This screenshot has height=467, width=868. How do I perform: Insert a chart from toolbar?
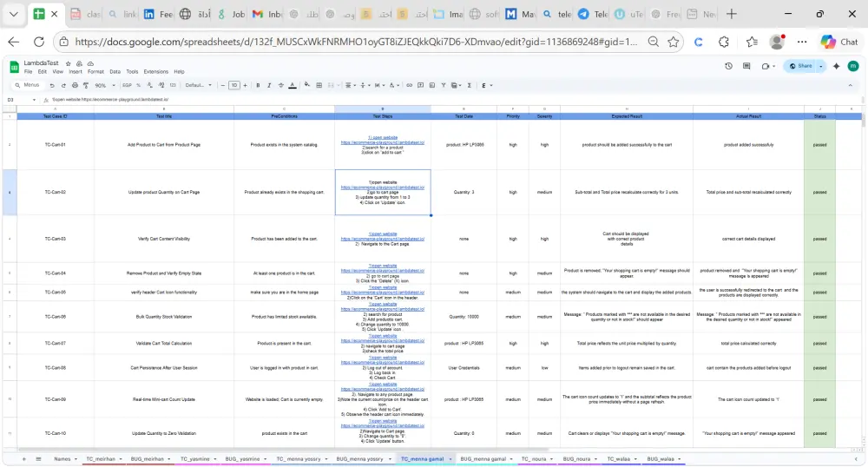[x=431, y=85]
